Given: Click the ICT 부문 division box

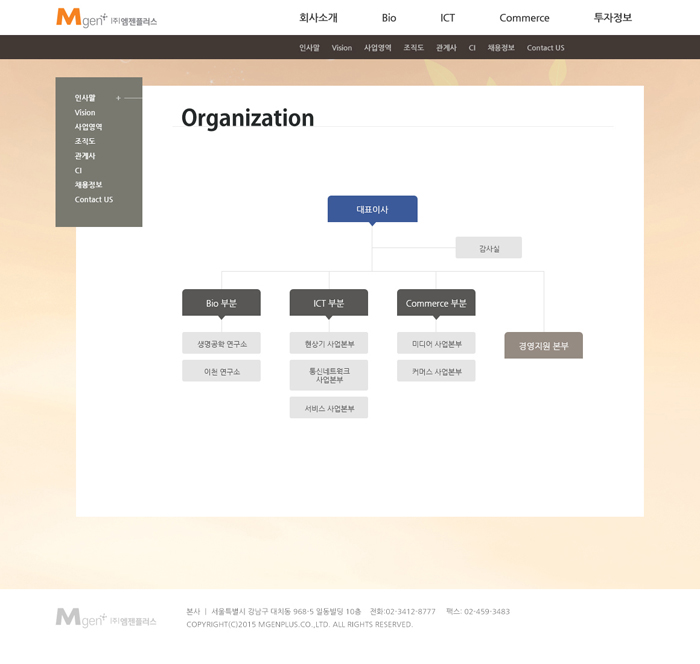Looking at the screenshot, I should 328,303.
